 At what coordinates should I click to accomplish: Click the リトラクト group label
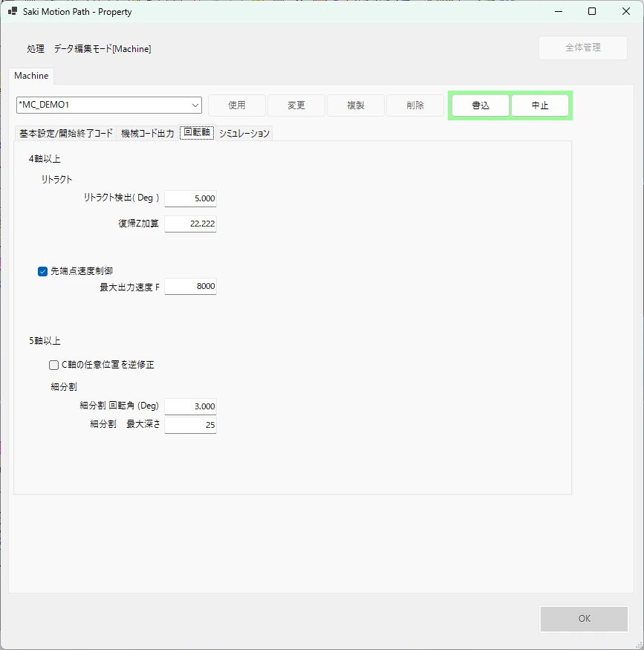coord(56,180)
